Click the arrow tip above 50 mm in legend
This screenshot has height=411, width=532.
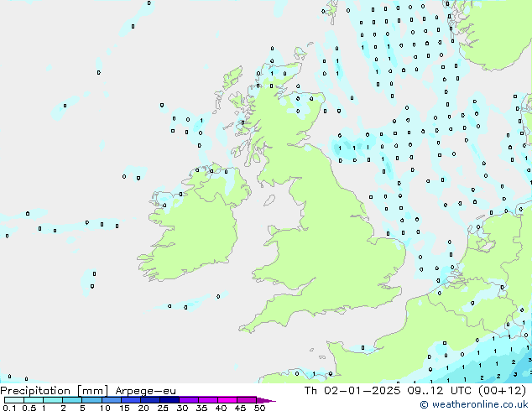coord(266,400)
